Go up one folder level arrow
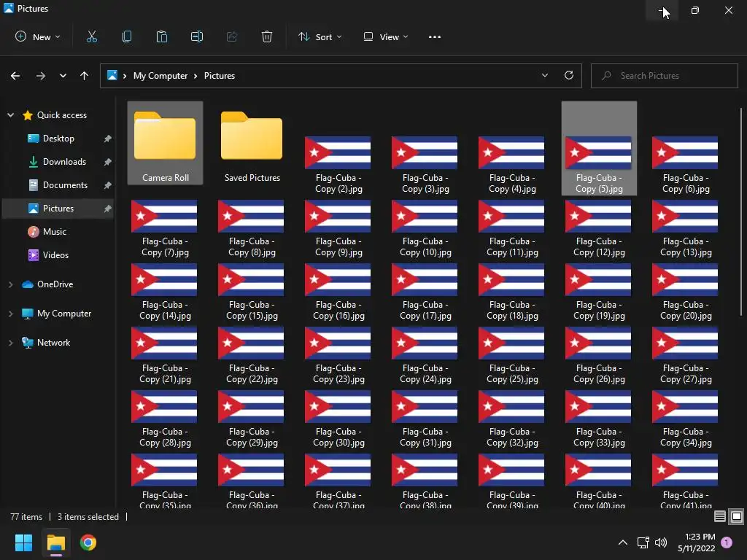Screen dimensions: 747x560 tap(85, 76)
